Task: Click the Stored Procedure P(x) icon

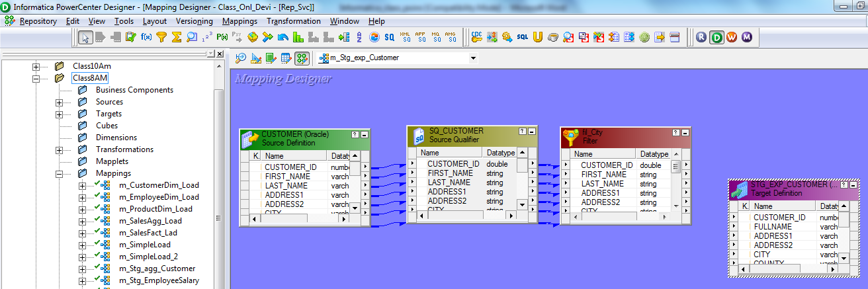Action: pos(222,38)
